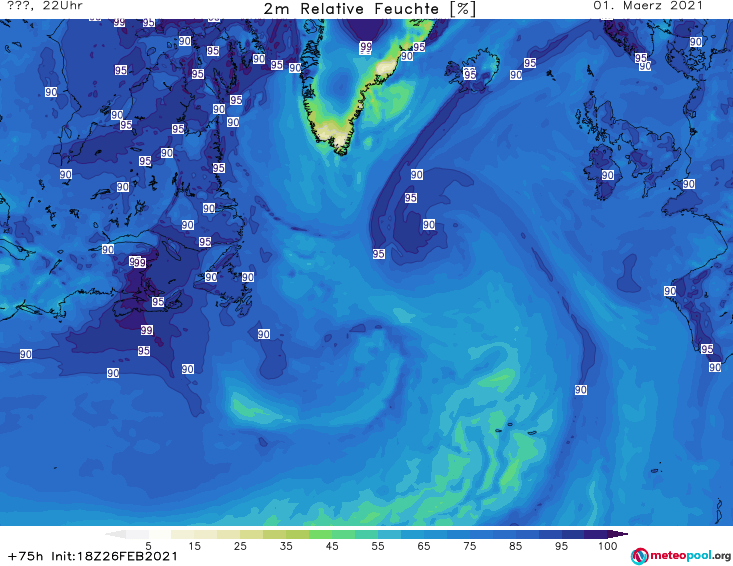Click the '???, 22Uhr' time label
The image size is (733, 566).
pos(45,6)
